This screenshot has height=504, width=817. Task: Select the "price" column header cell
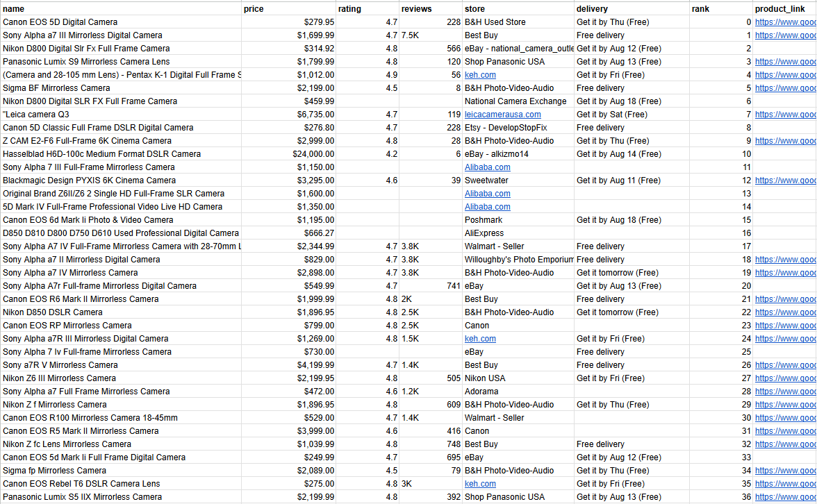click(x=288, y=9)
